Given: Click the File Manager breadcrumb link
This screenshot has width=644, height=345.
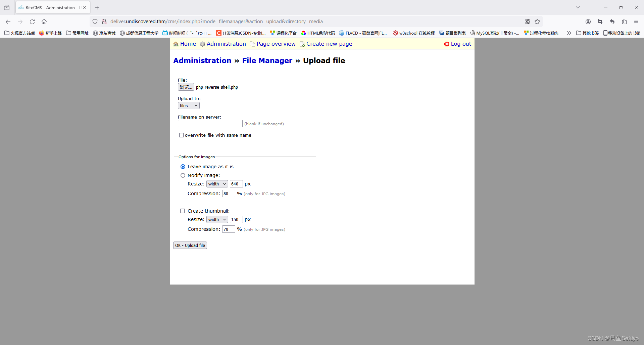Looking at the screenshot, I should click(x=267, y=60).
